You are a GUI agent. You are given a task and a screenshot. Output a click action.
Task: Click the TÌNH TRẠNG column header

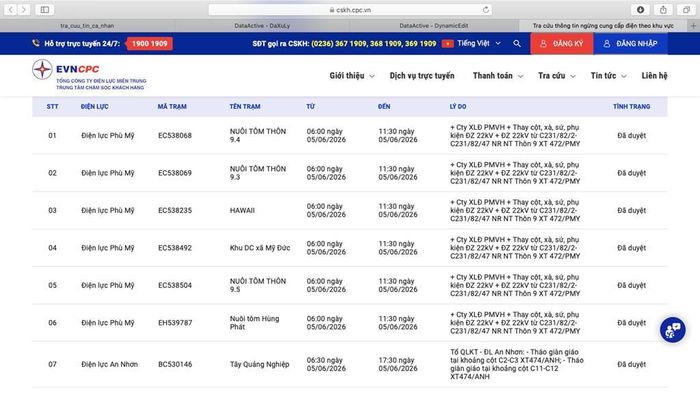pos(631,107)
